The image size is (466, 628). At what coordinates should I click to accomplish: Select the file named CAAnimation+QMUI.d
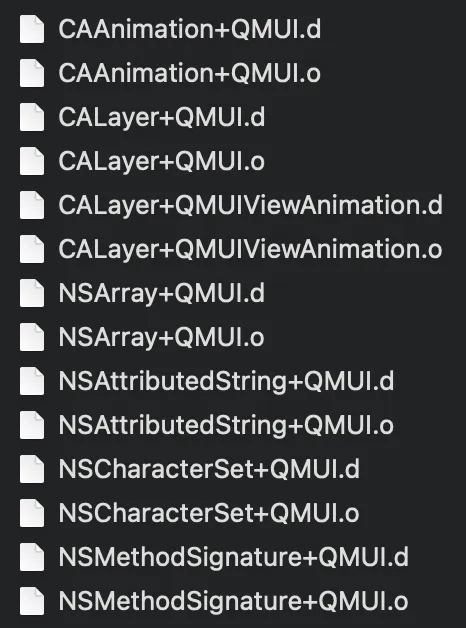(190, 29)
